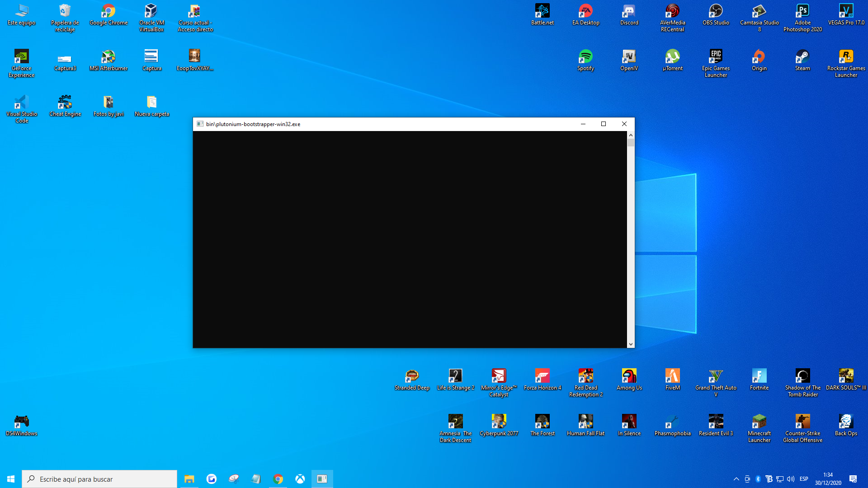Select the µTorrent desktop icon
868x488 pixels.
click(673, 61)
